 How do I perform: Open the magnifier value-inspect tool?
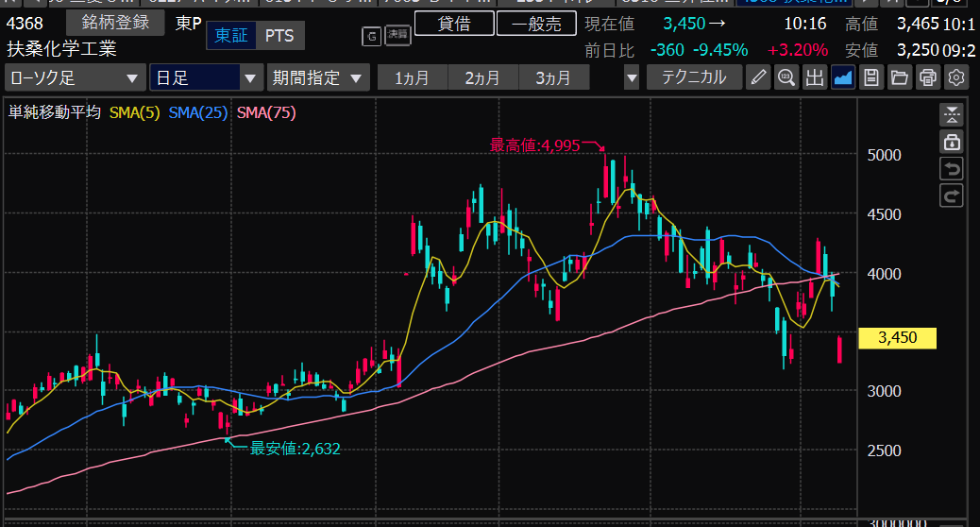(x=786, y=77)
